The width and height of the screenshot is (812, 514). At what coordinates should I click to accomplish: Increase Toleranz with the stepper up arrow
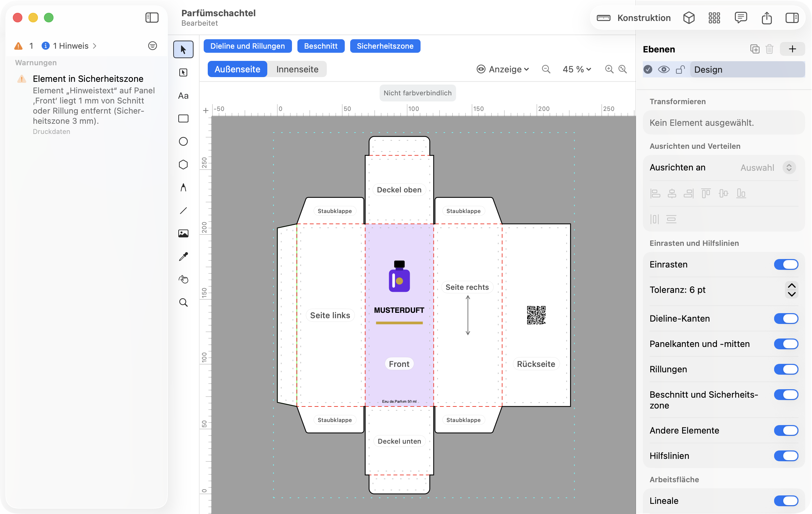[791, 286]
